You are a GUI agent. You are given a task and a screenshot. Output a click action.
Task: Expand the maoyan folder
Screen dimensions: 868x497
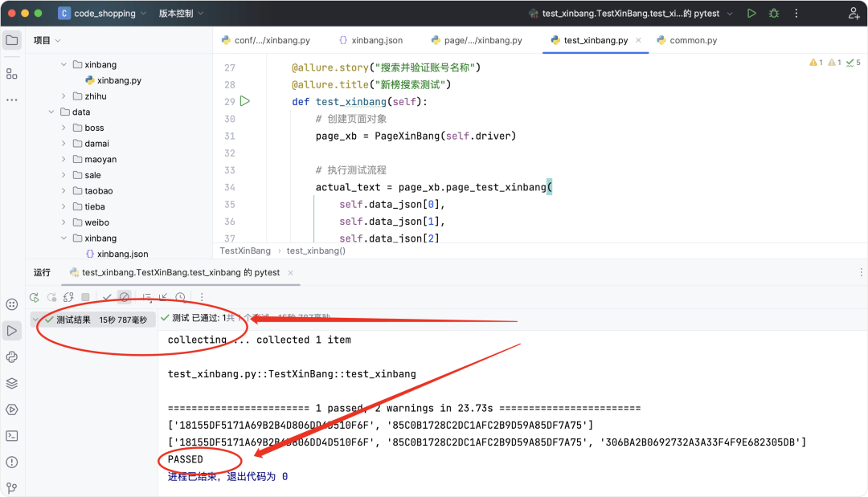(63, 159)
